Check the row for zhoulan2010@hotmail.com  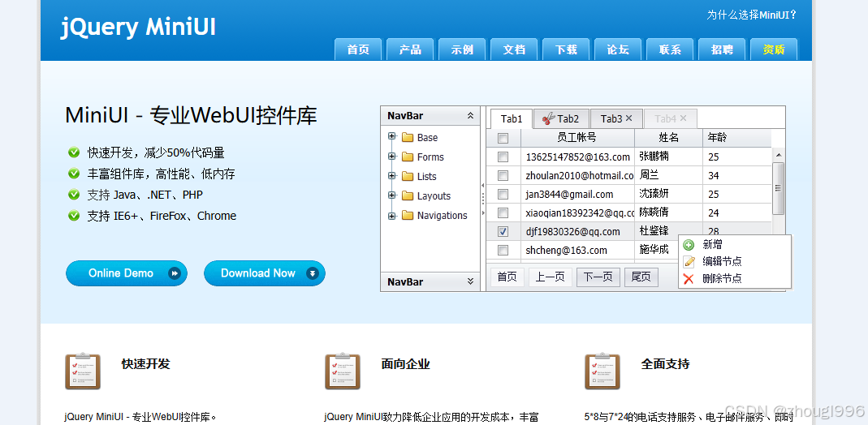coord(503,176)
